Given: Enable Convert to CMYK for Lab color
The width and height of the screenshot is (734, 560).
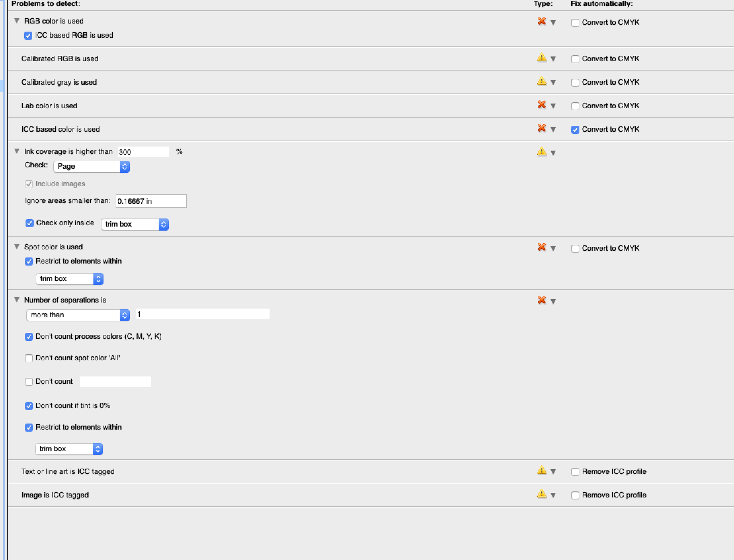Looking at the screenshot, I should click(575, 106).
